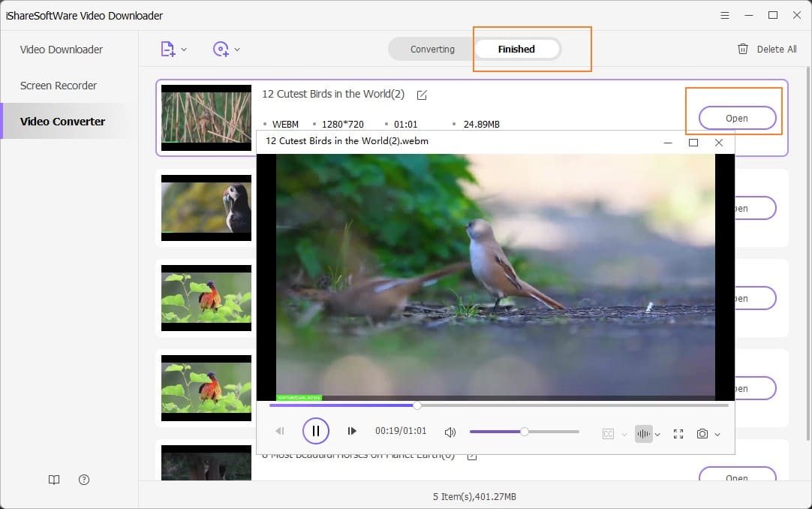Open the user manual book icon
812x509 pixels.
(53, 480)
